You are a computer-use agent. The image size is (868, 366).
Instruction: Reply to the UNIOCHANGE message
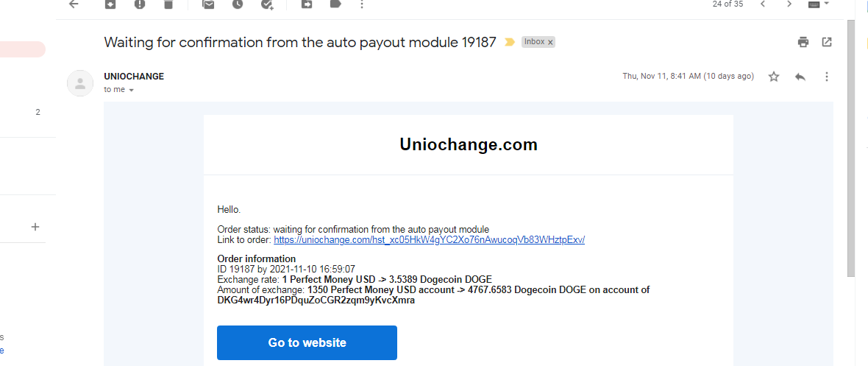(x=800, y=77)
